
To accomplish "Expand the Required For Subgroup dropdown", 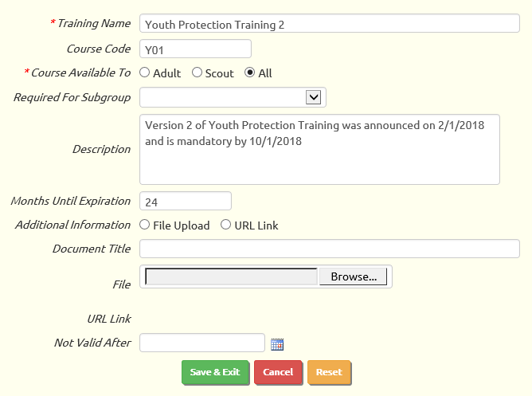I will (233, 97).
